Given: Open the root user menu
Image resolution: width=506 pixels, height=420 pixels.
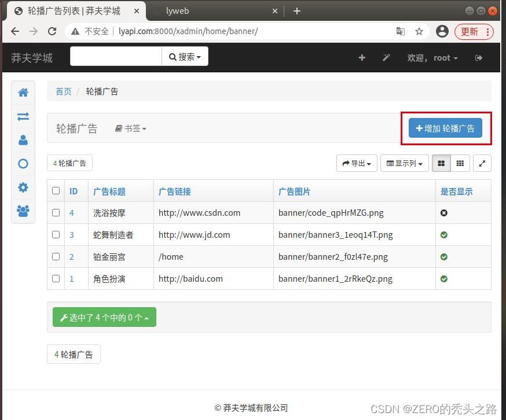Looking at the screenshot, I should click(x=432, y=58).
